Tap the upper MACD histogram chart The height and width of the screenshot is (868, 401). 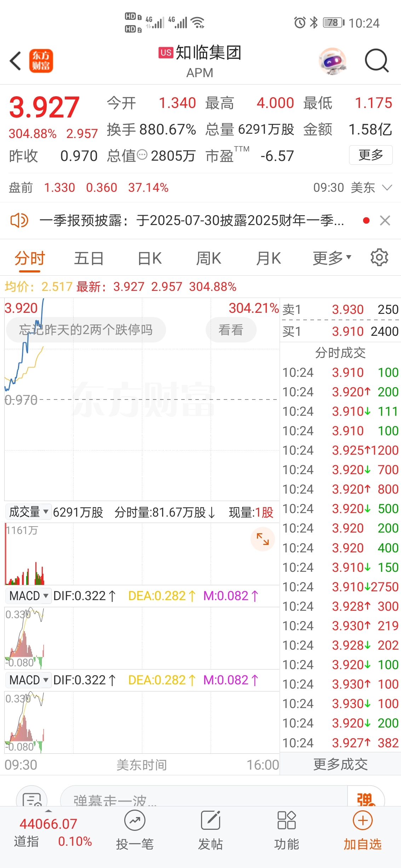(142, 638)
